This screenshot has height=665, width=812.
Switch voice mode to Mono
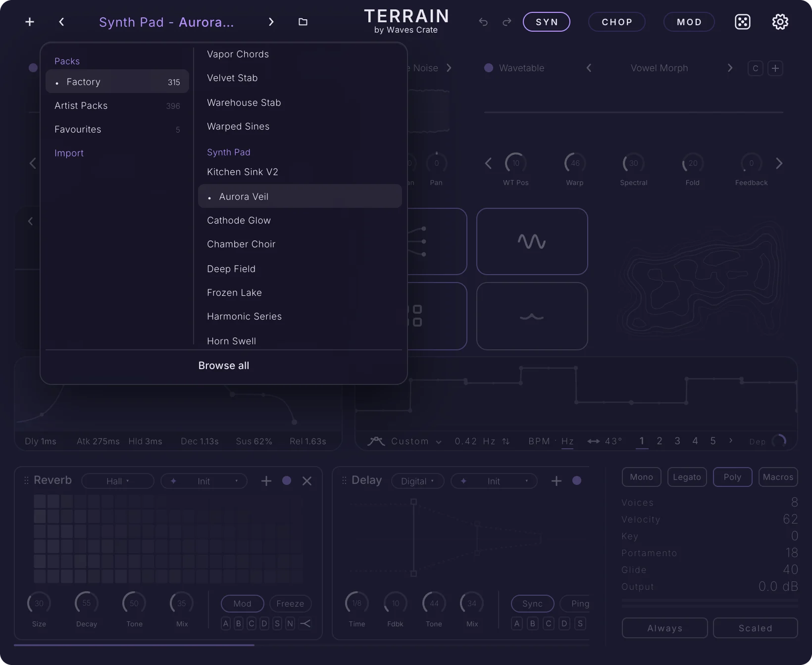click(x=642, y=477)
